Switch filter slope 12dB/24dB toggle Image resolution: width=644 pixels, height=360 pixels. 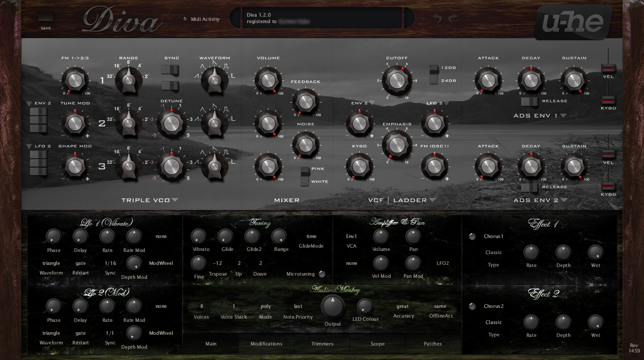[x=433, y=74]
